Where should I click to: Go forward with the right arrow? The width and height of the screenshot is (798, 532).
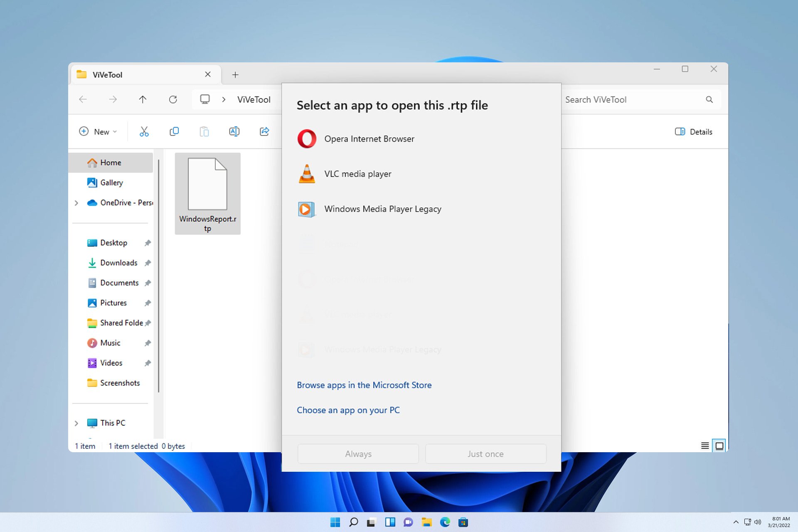pyautogui.click(x=113, y=99)
